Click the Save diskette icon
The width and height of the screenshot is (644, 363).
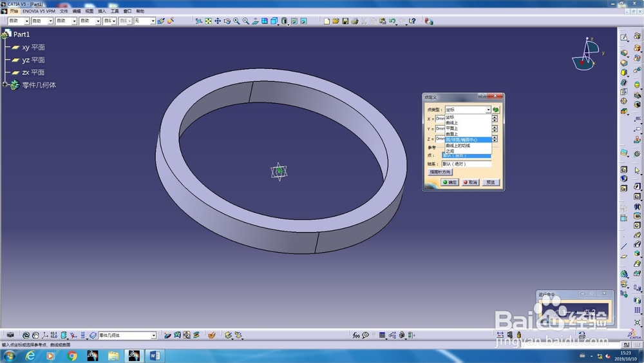tap(345, 21)
